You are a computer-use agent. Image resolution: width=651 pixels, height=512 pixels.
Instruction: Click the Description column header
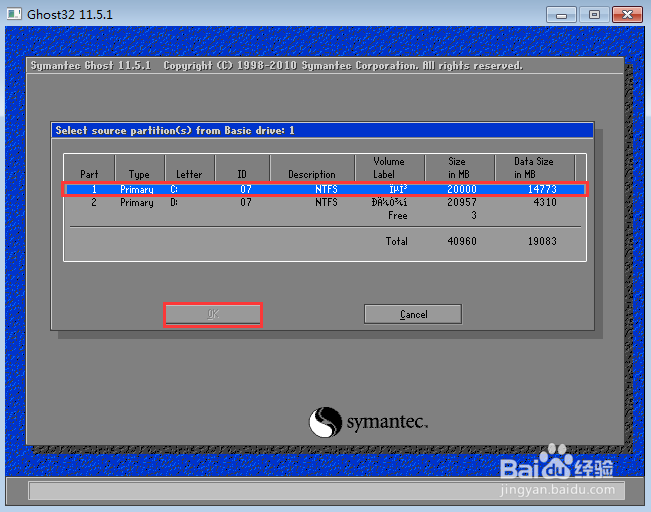[x=312, y=168]
